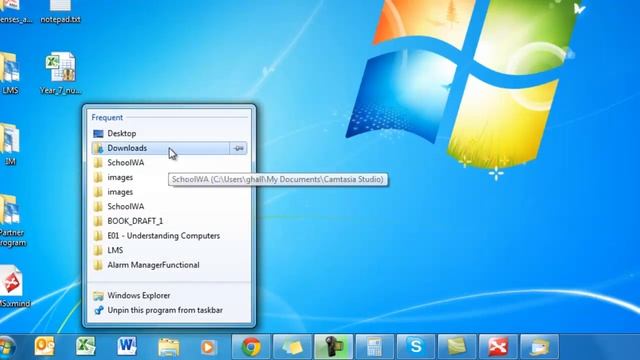
Task: Open the Windows Start orb
Action: coord(7,347)
